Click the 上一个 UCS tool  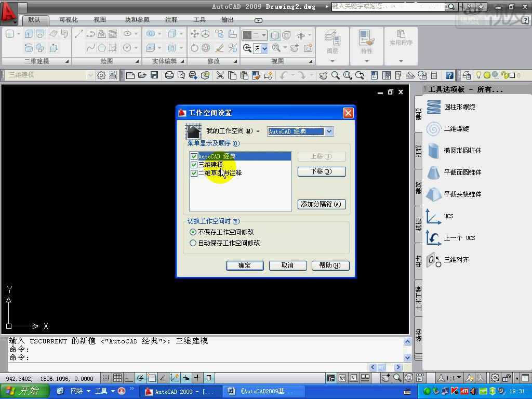tap(450, 238)
